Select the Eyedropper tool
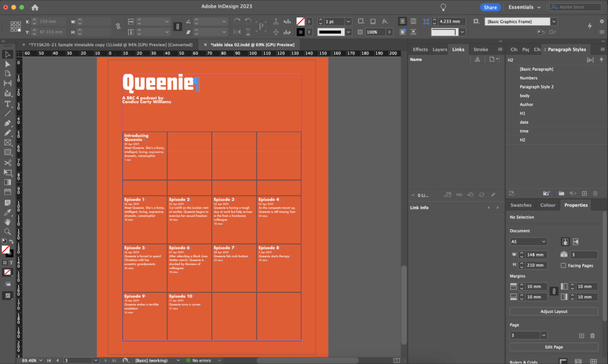Image resolution: width=608 pixels, height=364 pixels. click(x=7, y=213)
